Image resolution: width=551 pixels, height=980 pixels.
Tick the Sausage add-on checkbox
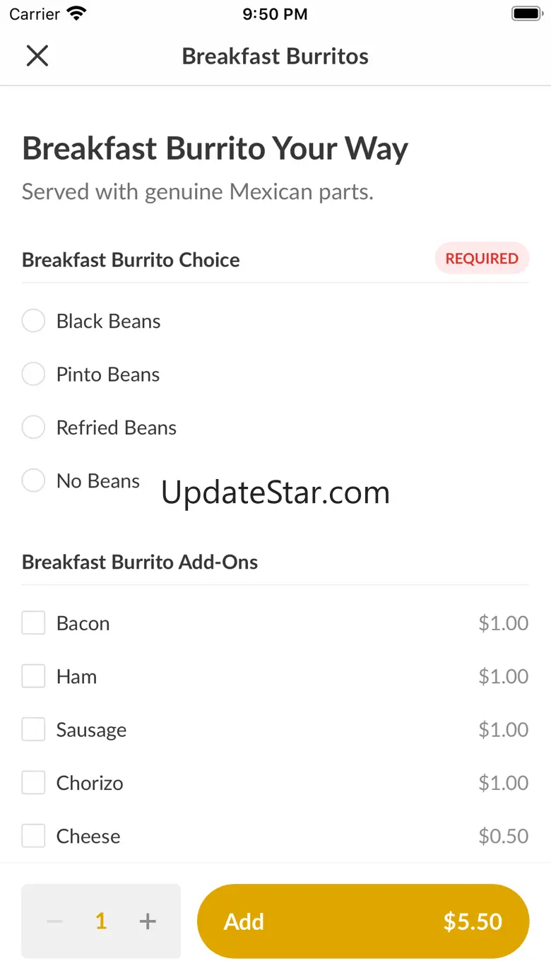pos(33,730)
